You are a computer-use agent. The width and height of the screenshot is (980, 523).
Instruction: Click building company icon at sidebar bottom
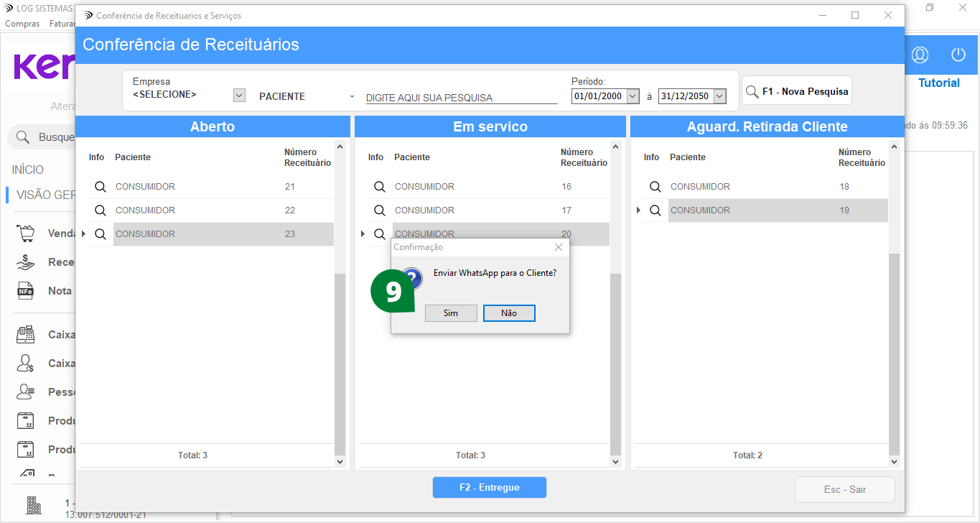pos(34,504)
